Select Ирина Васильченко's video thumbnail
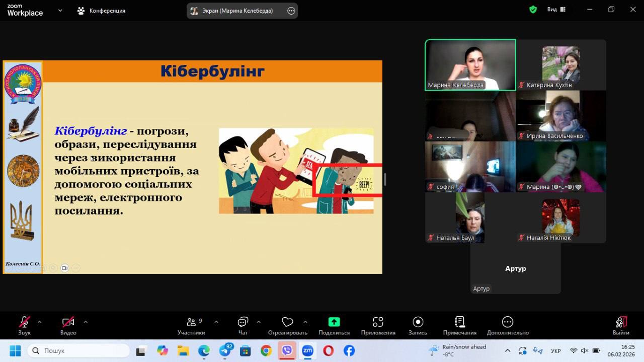The width and height of the screenshot is (644, 362). pyautogui.click(x=560, y=116)
